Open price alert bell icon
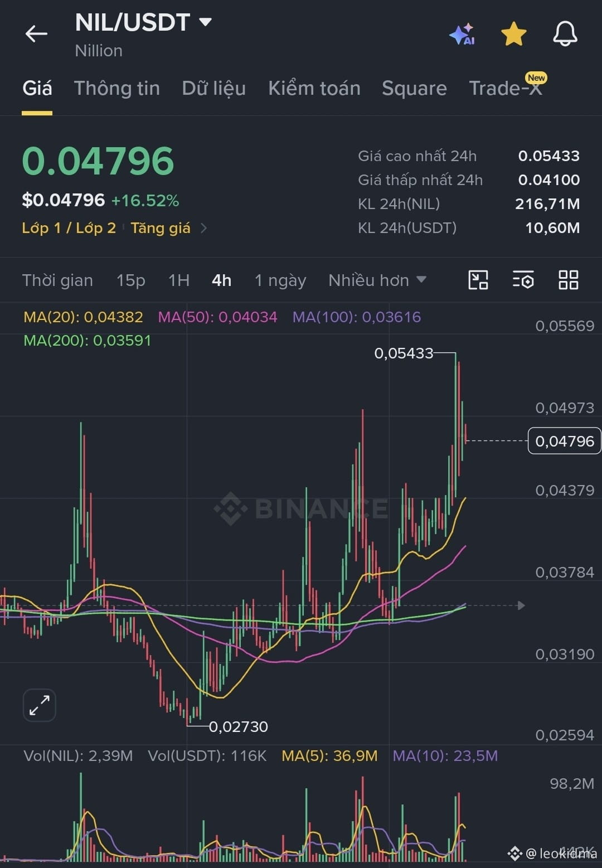This screenshot has height=868, width=602. [565, 34]
